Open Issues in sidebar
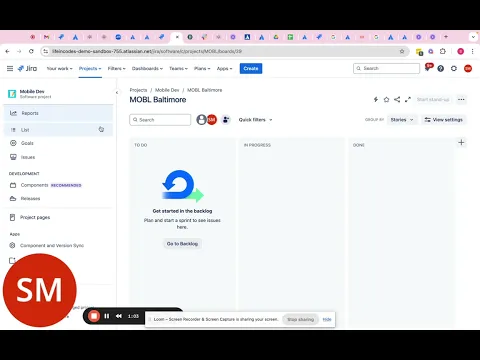This screenshot has height=360, width=480. click(x=58, y=157)
